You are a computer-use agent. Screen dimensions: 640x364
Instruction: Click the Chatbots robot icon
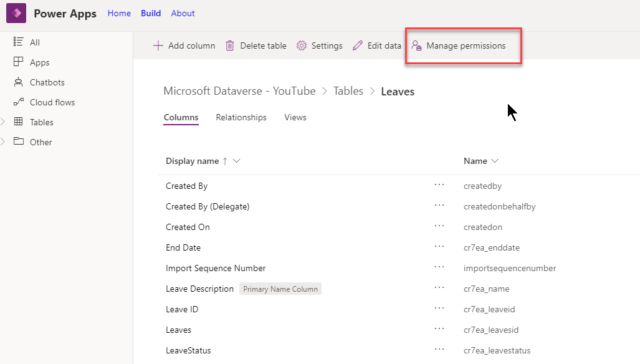pyautogui.click(x=18, y=82)
